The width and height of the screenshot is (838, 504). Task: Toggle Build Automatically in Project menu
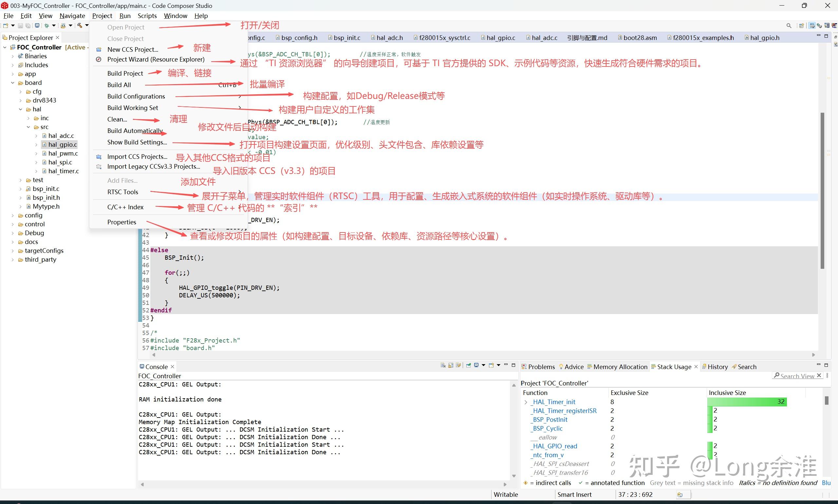click(135, 131)
